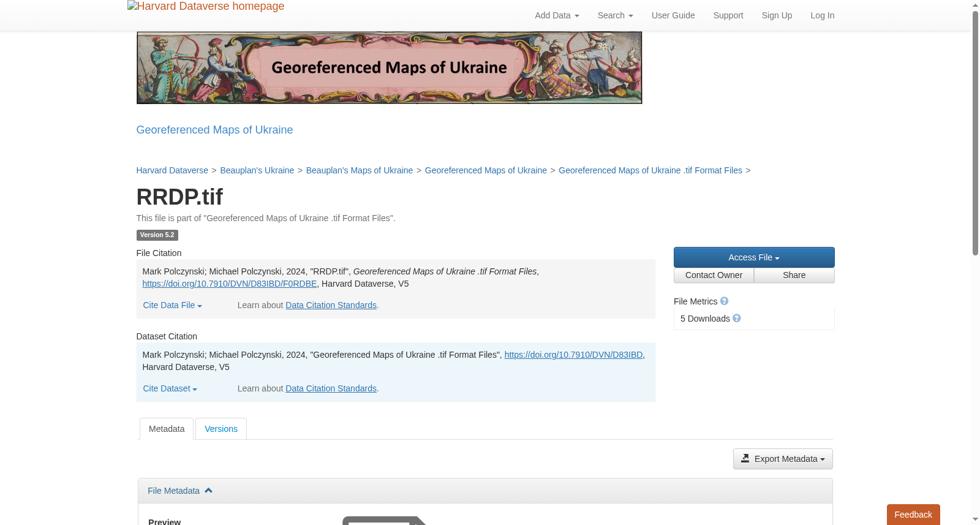Viewport: 980px width, 525px height.
Task: Open the file DOI link ending F0RDBE
Action: [230, 284]
